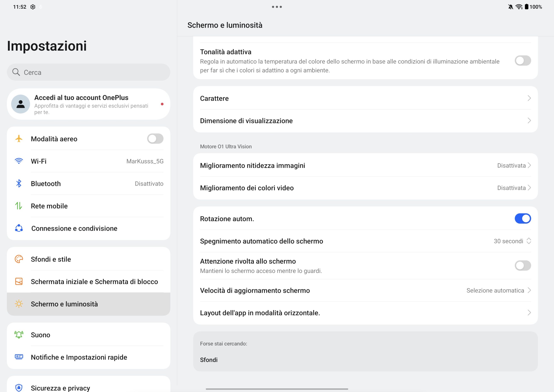The height and width of the screenshot is (392, 554).
Task: Tap the airplane mode icon
Action: click(x=19, y=139)
